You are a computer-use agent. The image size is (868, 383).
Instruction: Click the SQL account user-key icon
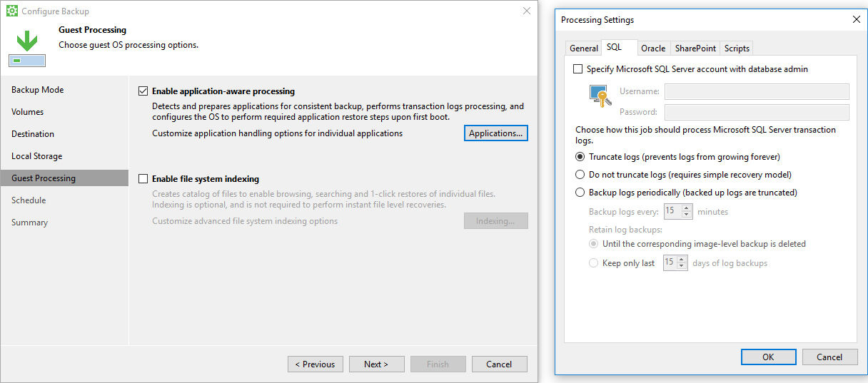tap(600, 96)
